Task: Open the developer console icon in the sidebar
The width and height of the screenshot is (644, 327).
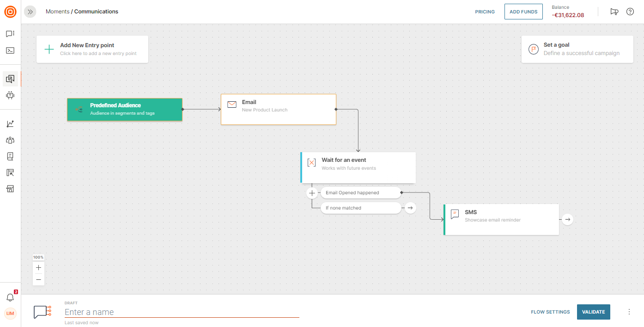Action: [x=10, y=50]
